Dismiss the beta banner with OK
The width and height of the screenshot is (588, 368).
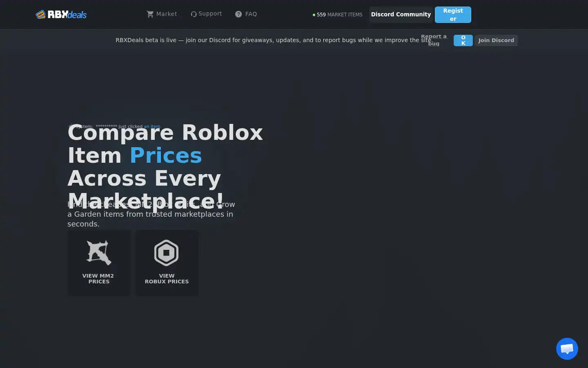point(463,40)
